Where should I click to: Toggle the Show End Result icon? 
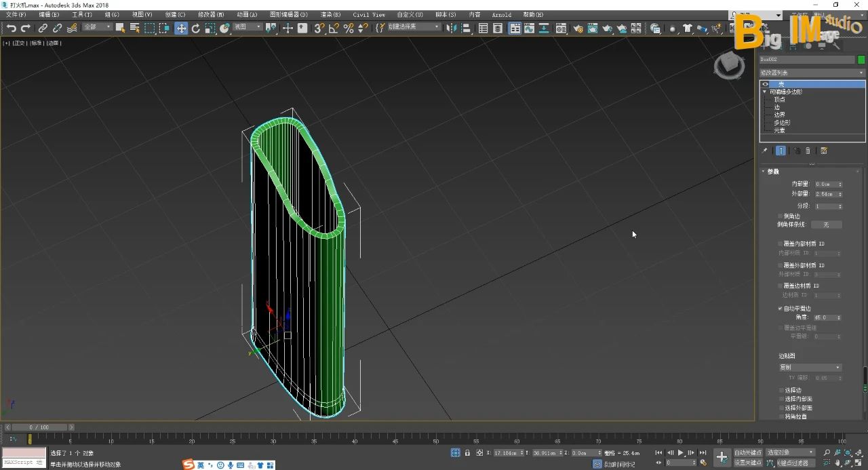pos(781,151)
